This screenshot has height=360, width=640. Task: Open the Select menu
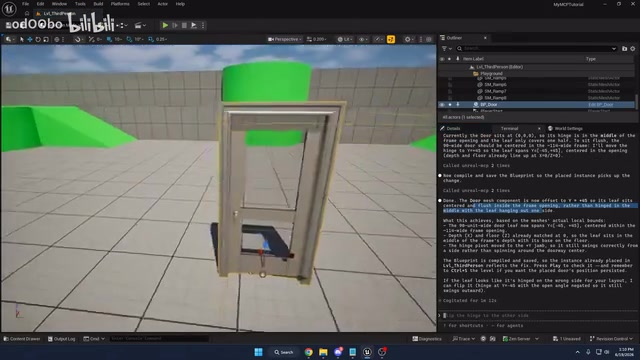[x=144, y=4]
